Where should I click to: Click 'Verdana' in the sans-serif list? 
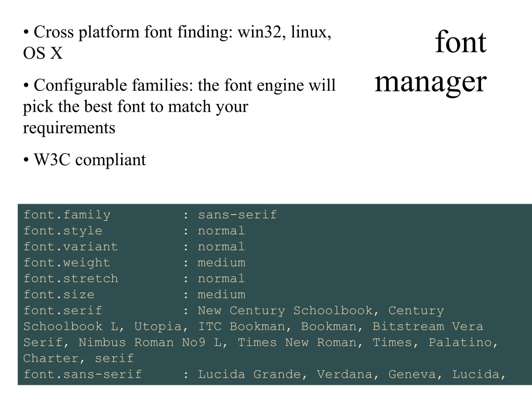344,374
